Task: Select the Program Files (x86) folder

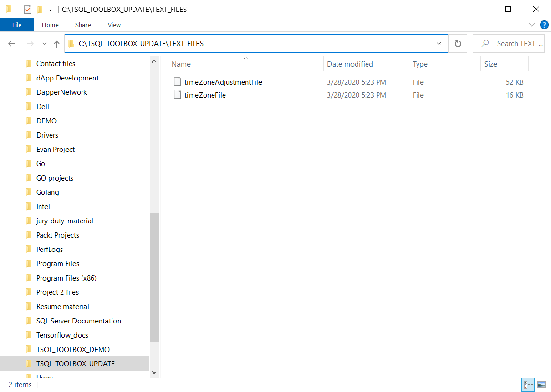Action: point(66,278)
